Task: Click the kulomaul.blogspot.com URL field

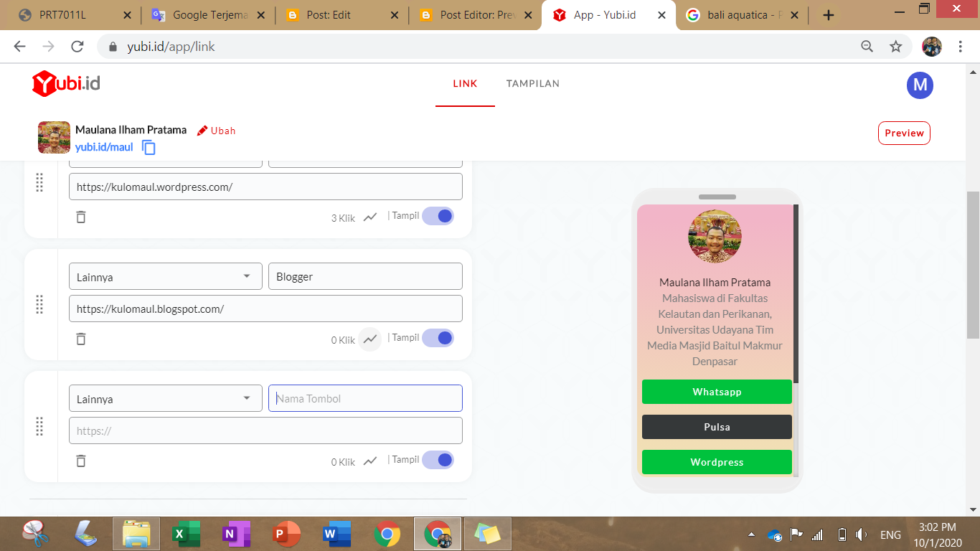Action: [x=265, y=309]
